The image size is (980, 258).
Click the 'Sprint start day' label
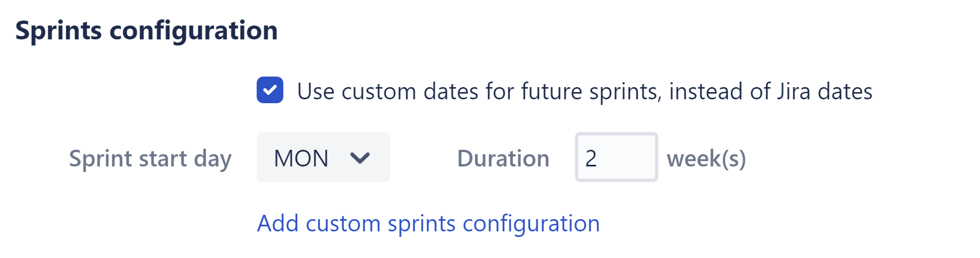[x=150, y=159]
